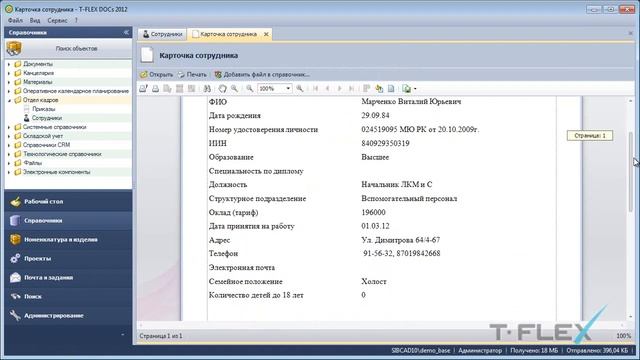This screenshot has width=640, height=360.
Task: Collapse the Справочники side panel
Action: tap(126, 32)
